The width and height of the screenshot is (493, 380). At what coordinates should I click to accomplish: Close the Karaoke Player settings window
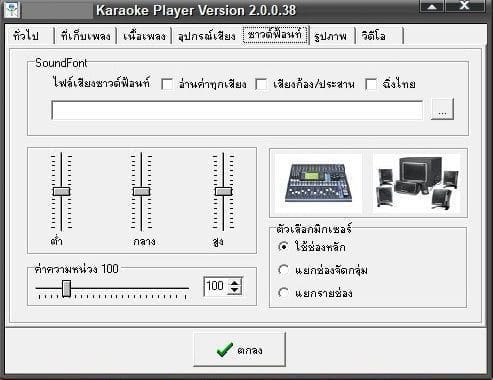[x=465, y=6]
